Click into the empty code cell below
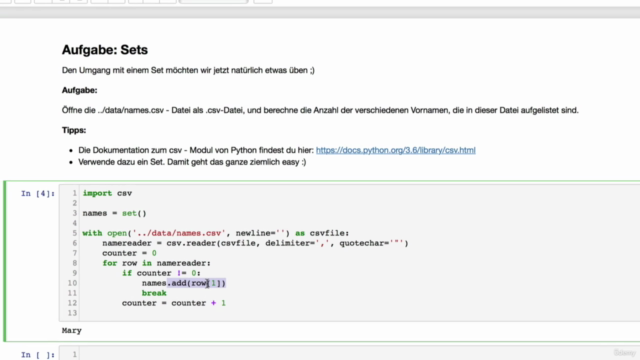 tap(359, 354)
